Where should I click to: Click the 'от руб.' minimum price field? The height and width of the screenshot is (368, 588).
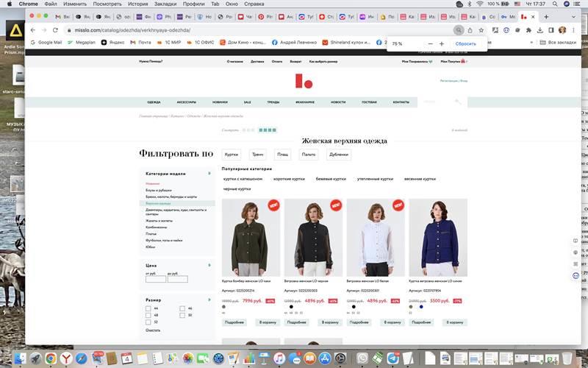[155, 279]
